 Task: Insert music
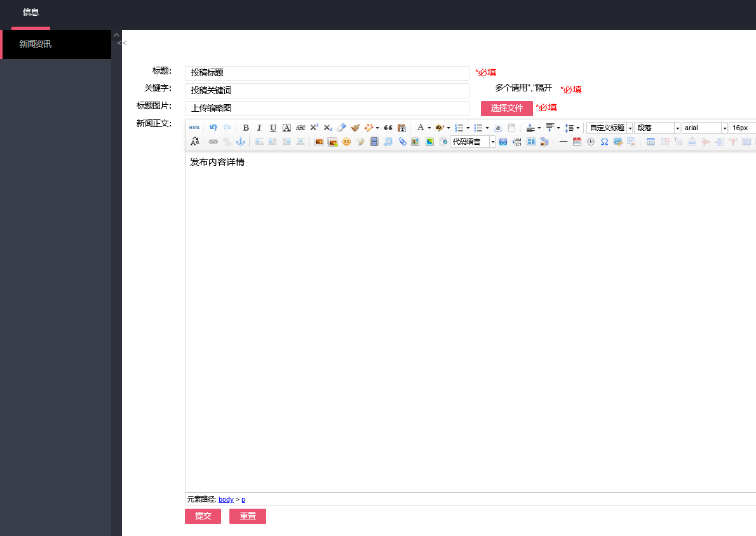388,142
